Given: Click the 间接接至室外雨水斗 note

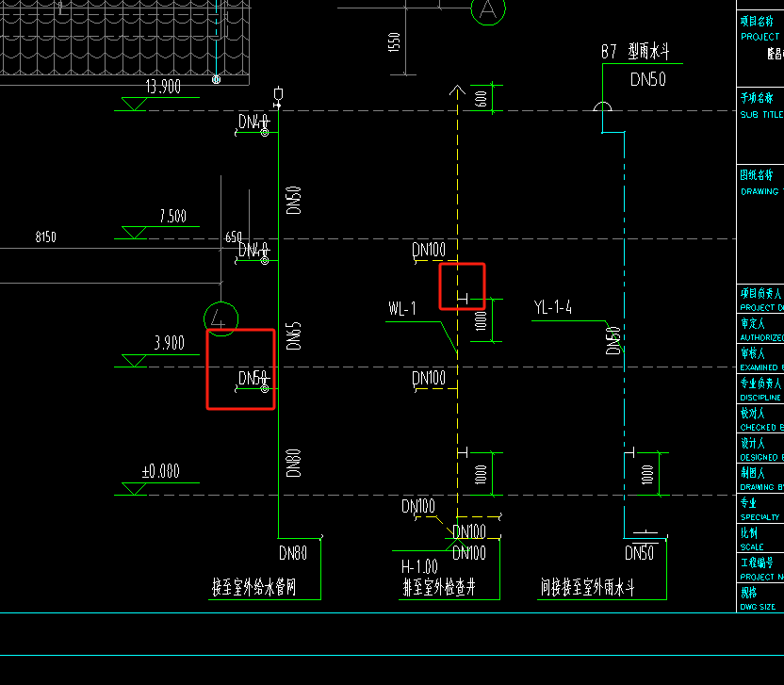Looking at the screenshot, I should click(587, 587).
